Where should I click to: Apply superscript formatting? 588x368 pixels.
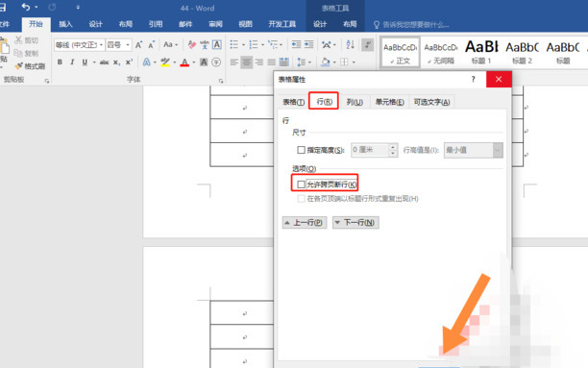pos(129,62)
